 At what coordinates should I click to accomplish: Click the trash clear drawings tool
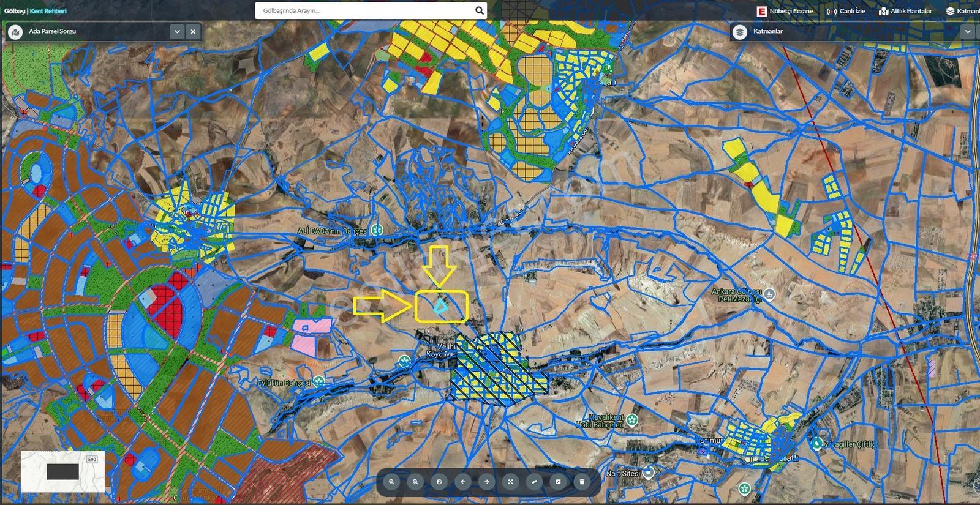[x=582, y=482]
